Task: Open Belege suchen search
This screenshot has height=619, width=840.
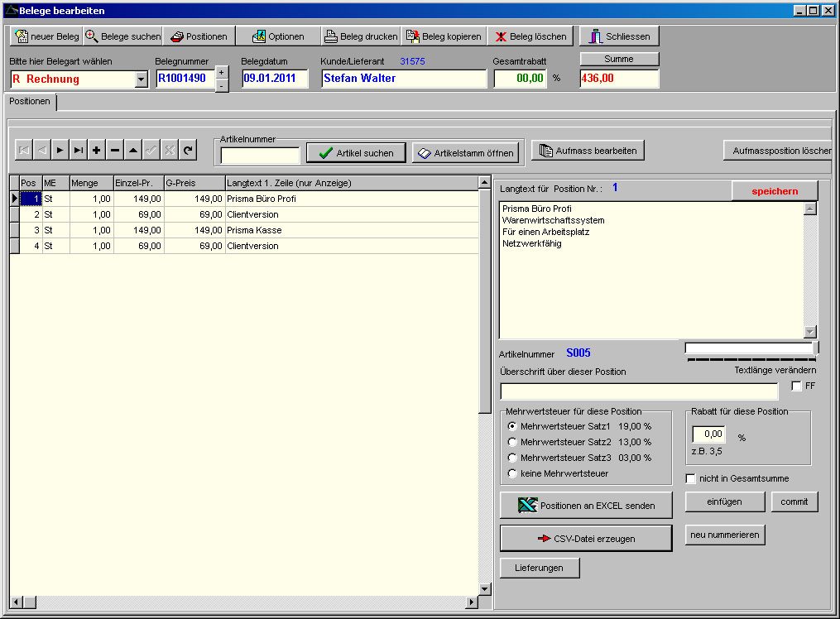Action: point(123,36)
